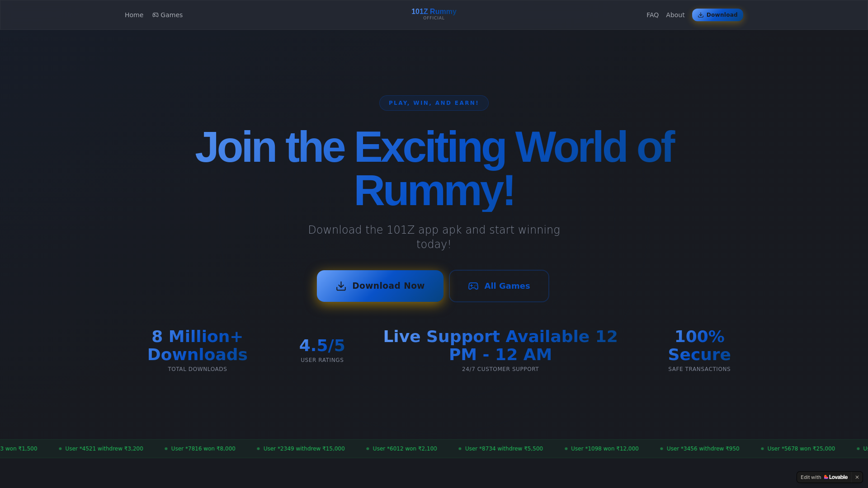Click the header Download button
868x488 pixels.
(717, 15)
